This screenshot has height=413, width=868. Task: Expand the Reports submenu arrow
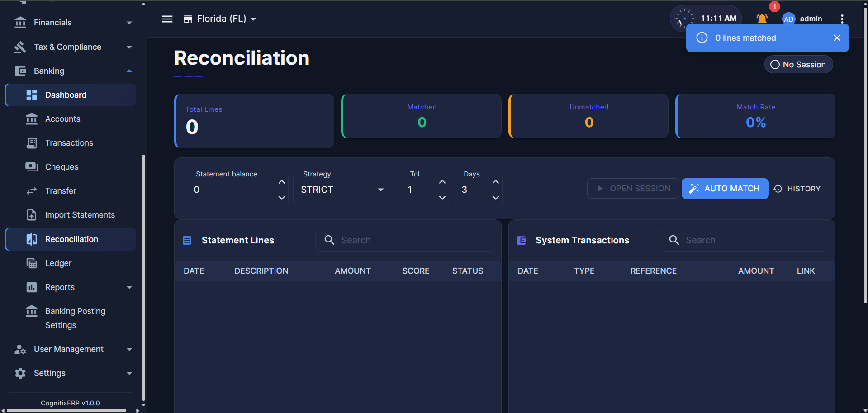pyautogui.click(x=129, y=287)
